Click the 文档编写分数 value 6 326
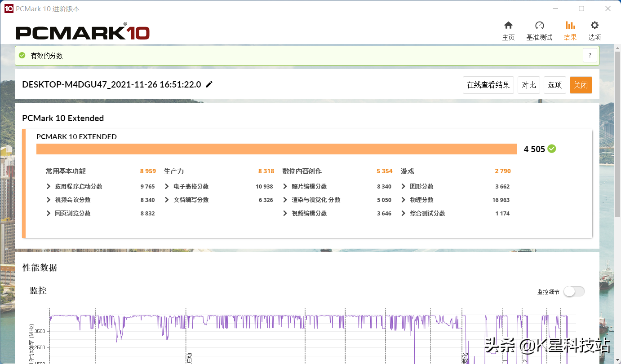621x364 pixels. tap(266, 200)
